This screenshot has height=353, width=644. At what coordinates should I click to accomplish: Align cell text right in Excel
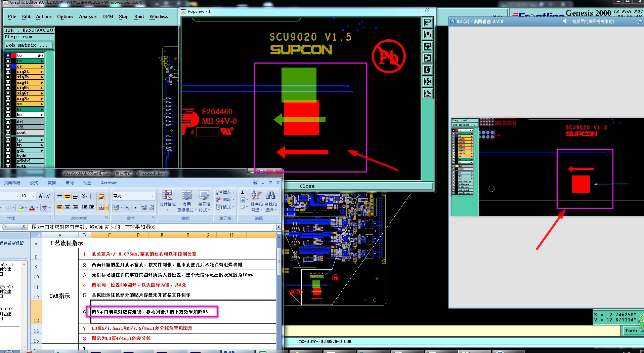(x=75, y=207)
